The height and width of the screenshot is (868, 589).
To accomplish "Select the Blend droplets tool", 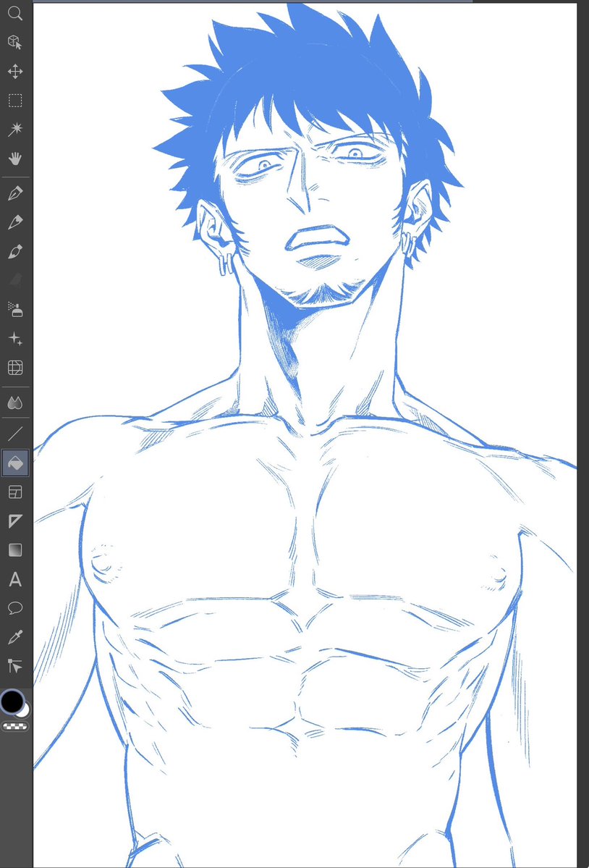I will (x=15, y=403).
